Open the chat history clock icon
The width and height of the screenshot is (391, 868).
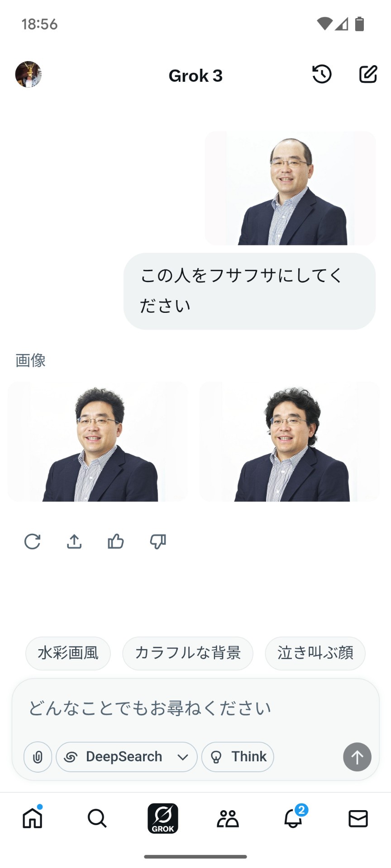pos(322,75)
